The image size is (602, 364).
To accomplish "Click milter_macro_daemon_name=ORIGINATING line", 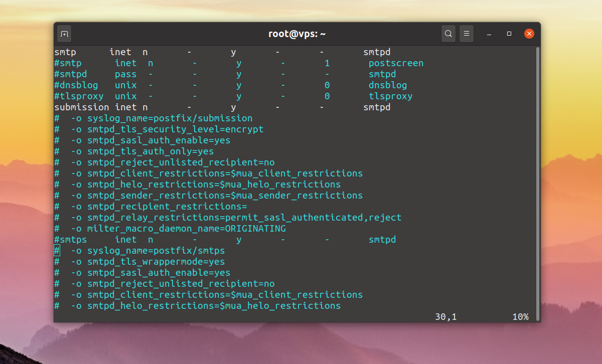I will pos(170,229).
